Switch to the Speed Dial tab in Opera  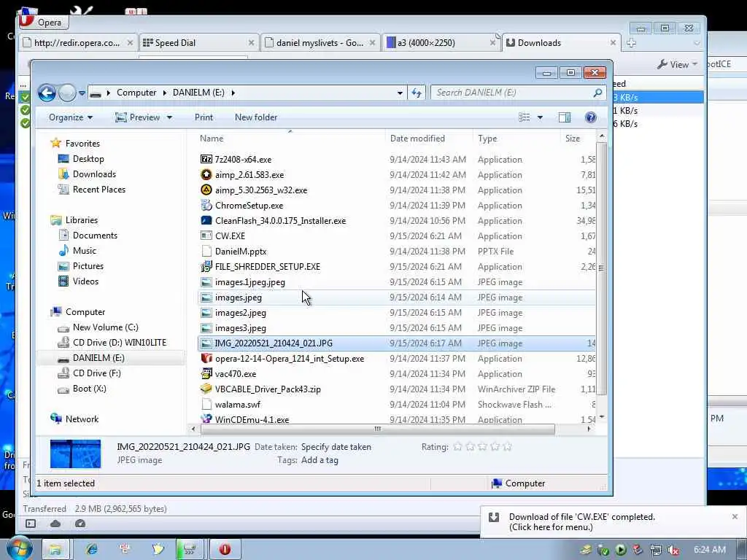[x=198, y=43]
